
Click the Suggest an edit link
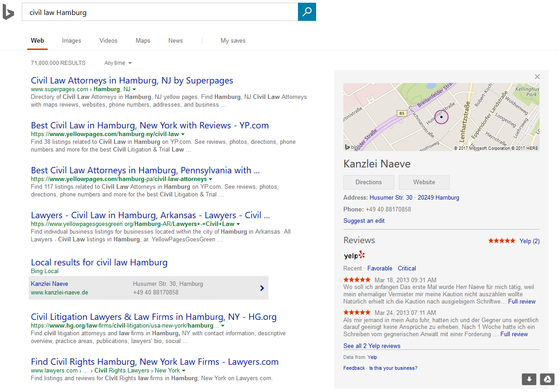click(364, 221)
